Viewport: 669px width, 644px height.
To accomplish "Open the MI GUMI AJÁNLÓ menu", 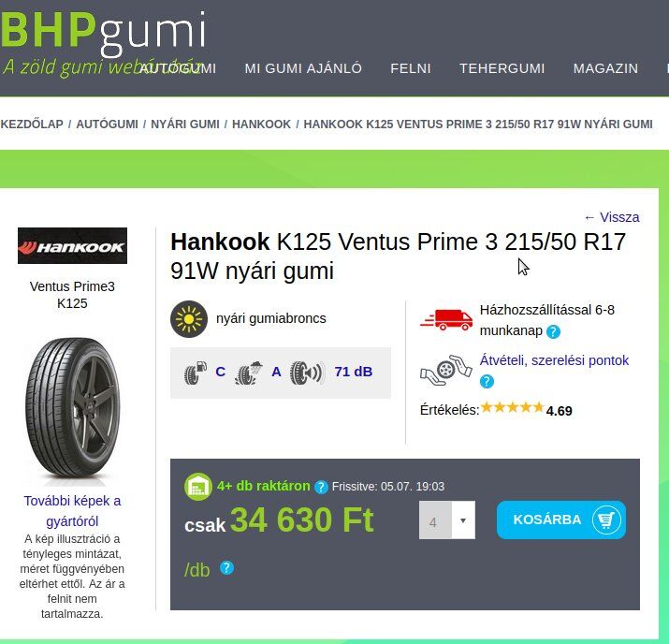I will tap(303, 68).
